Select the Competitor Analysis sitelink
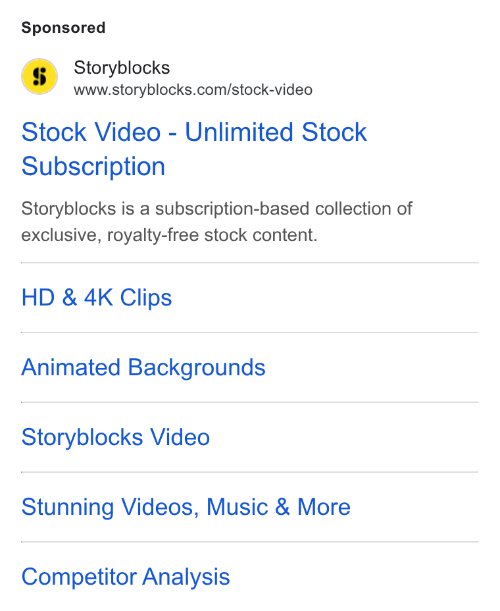The image size is (500, 611). tap(125, 577)
